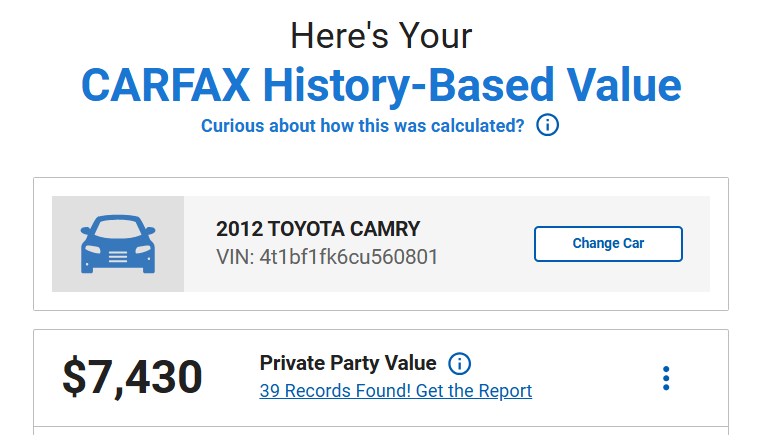Screen dimensions: 762x435
Task: Open Private Party Value info icon
Action: (x=459, y=364)
